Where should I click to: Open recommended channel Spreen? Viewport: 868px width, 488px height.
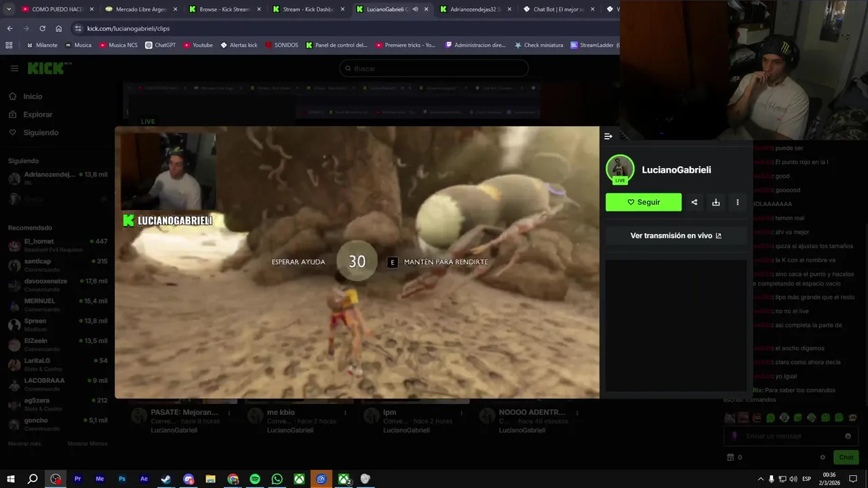[x=58, y=325]
